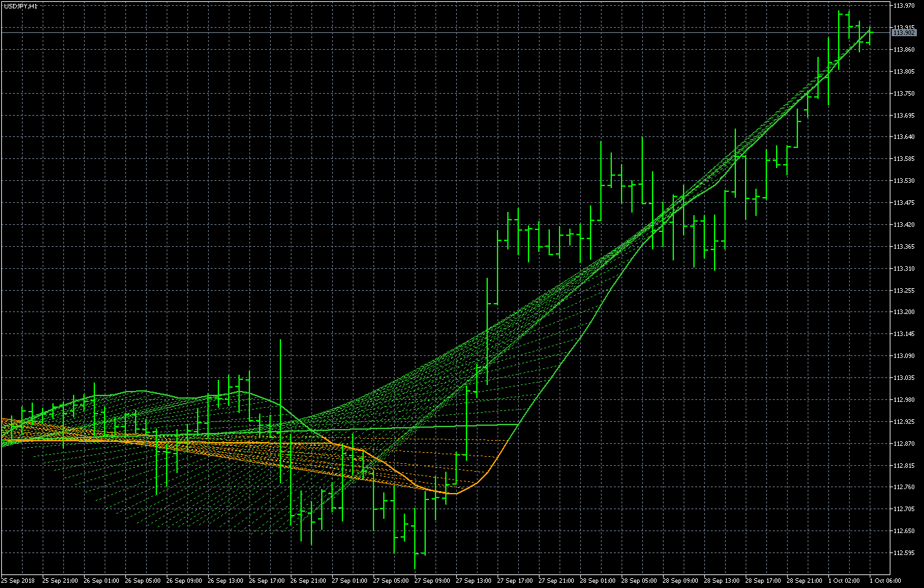
Task: Click the 28 Sep 17:00 time label
Action: tap(763, 581)
